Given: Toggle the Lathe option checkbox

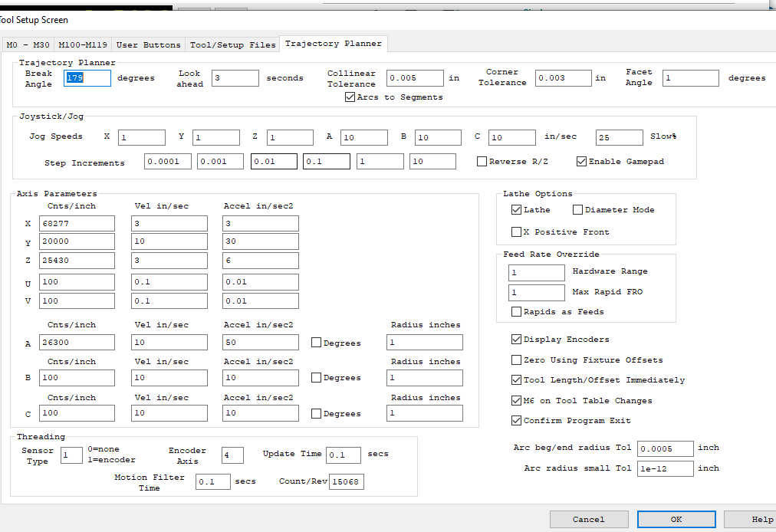Looking at the screenshot, I should (516, 210).
